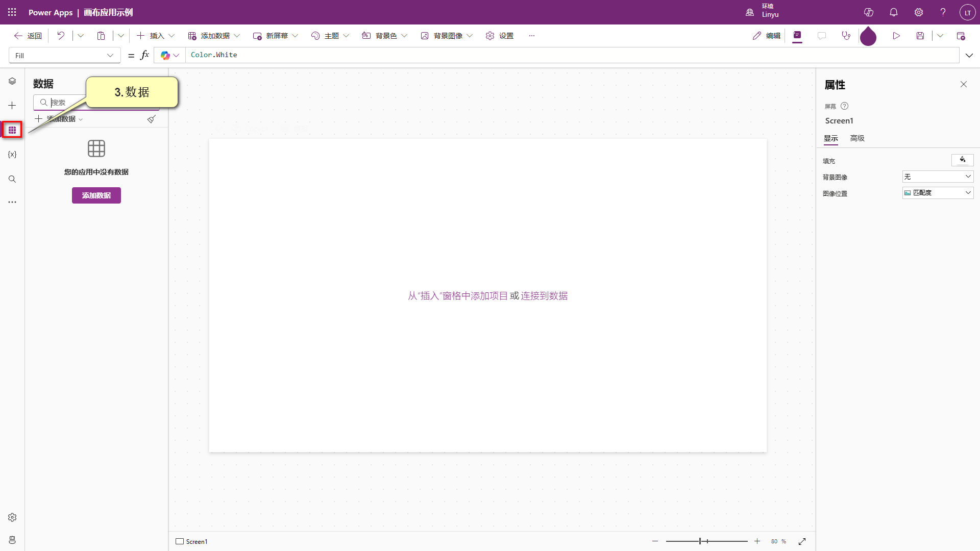Screen dimensions: 980x551
Task: Open the 插入 menu in toolbar
Action: point(156,36)
